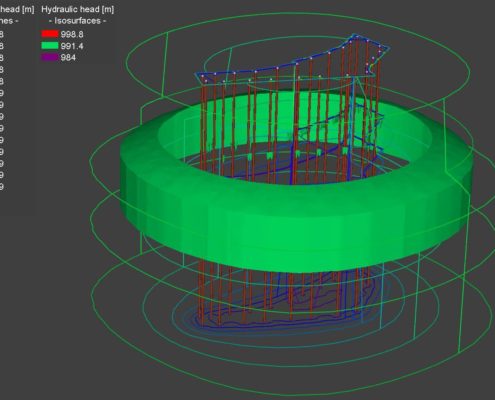
Task: Click the rightmost top corner of blue polygon
Action: [388, 48]
